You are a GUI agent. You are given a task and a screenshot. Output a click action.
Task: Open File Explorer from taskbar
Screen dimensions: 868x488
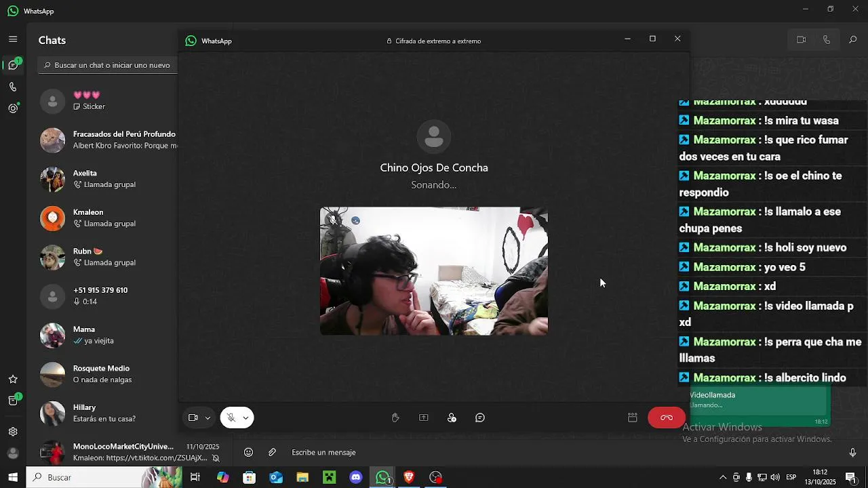pos(302,477)
